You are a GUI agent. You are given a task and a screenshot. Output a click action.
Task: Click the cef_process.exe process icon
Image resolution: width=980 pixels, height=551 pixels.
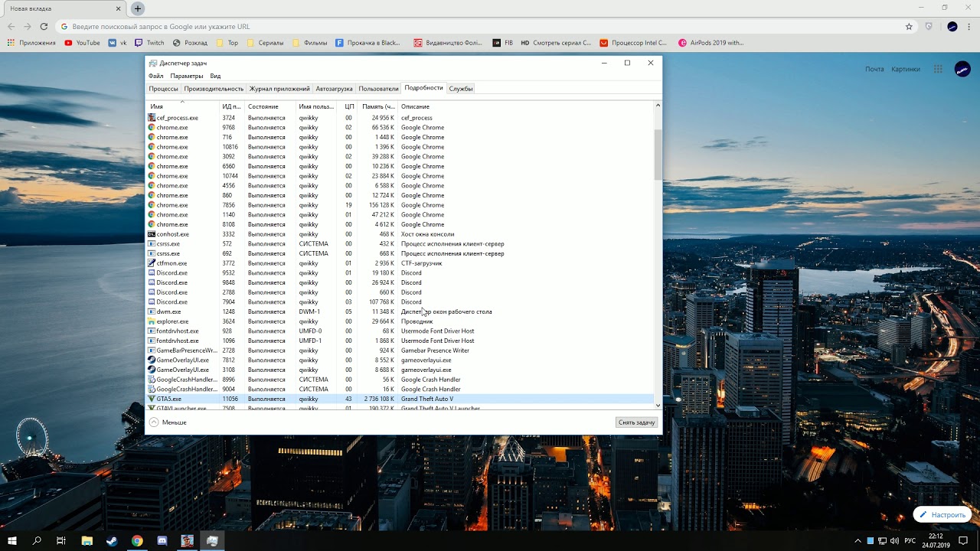(152, 118)
